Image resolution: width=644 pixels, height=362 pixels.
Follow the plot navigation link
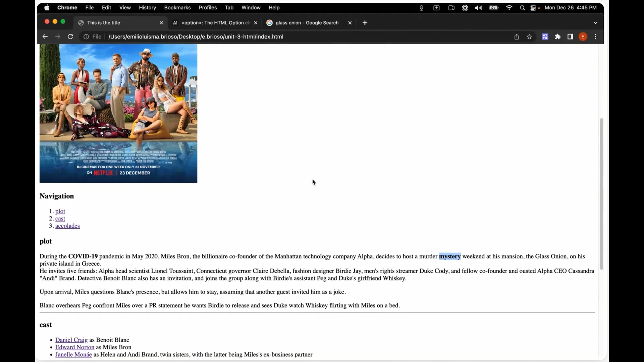(x=60, y=211)
